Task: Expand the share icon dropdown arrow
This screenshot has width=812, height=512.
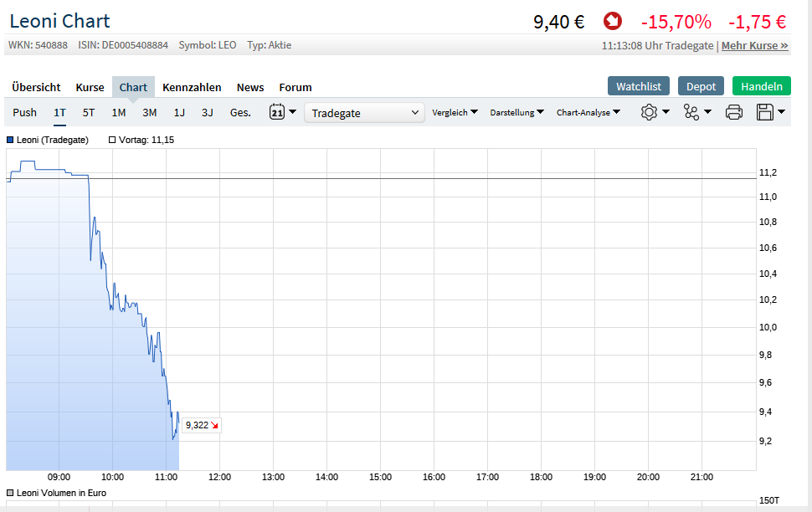Action: pyautogui.click(x=708, y=112)
